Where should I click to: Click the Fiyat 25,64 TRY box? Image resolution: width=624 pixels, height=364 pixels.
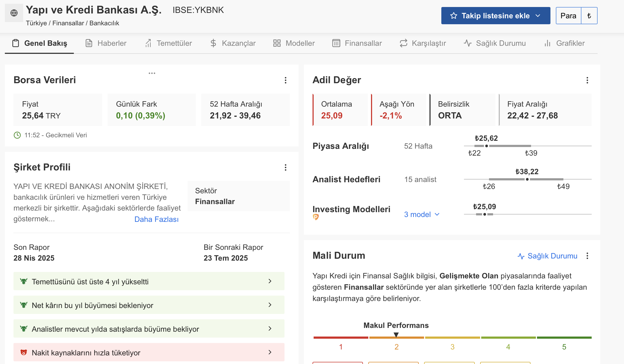58,110
